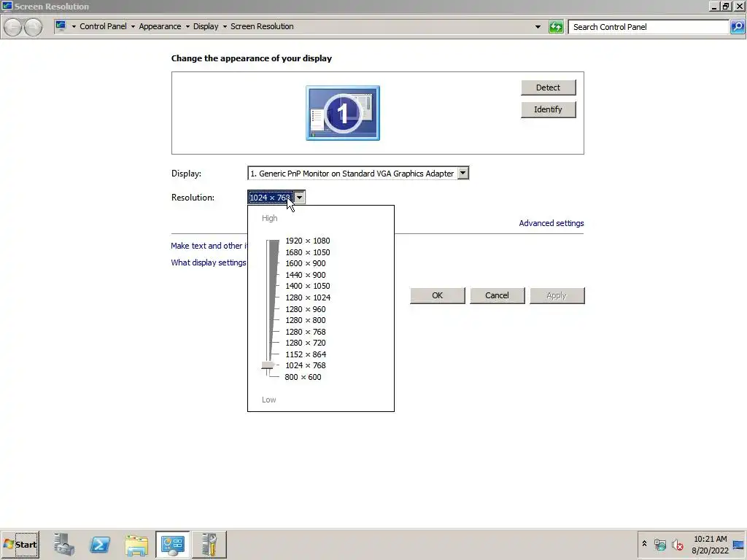Collapse the Resolution dropdown arrow

(299, 197)
